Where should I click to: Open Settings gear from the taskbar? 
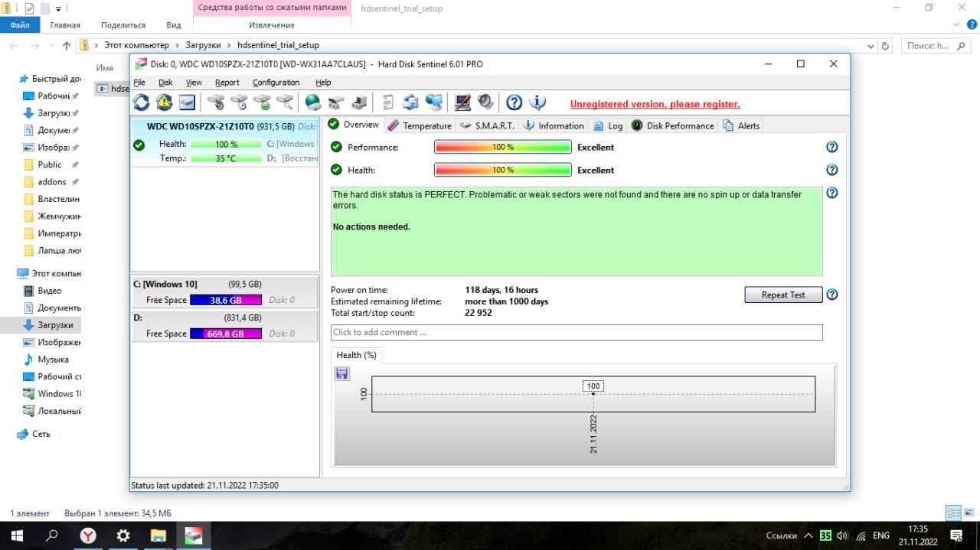tap(123, 535)
